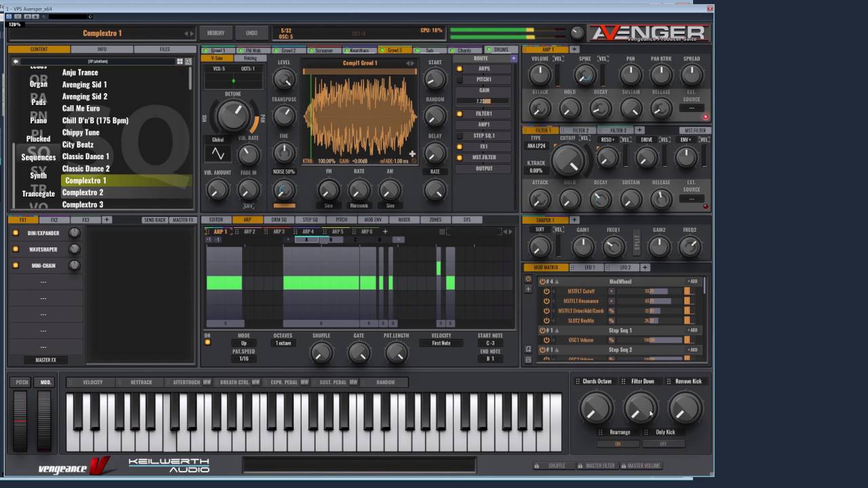Add a new filter tab with plus

pyautogui.click(x=639, y=130)
